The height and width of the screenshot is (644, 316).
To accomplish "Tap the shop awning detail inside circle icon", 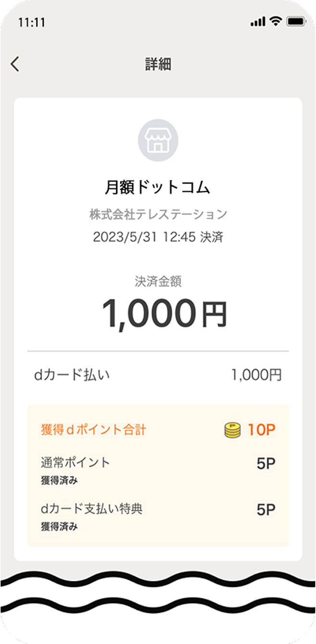I will (158, 136).
